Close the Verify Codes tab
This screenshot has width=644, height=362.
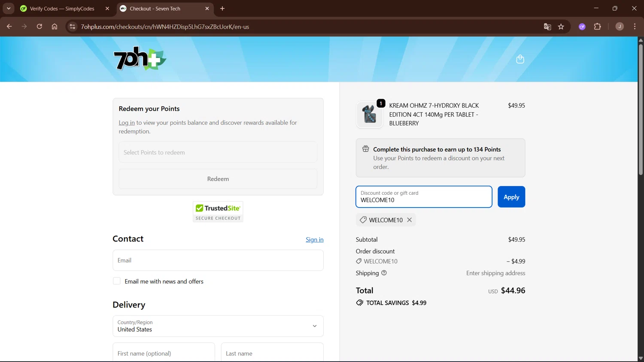click(107, 9)
